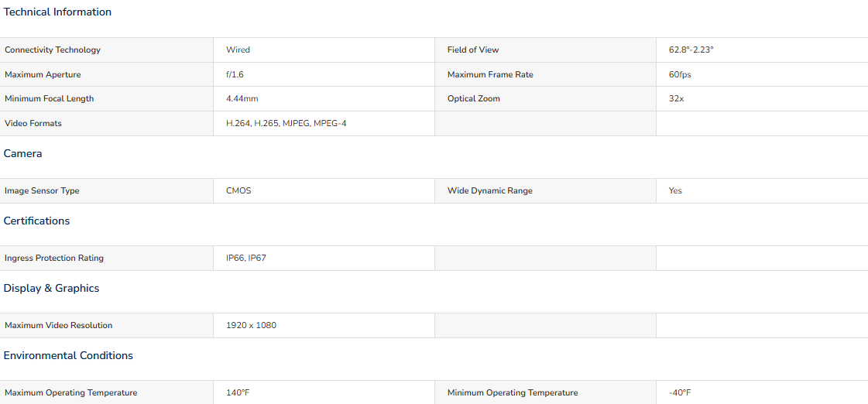Image resolution: width=868 pixels, height=404 pixels.
Task: Select the Field of View label
Action: point(473,50)
